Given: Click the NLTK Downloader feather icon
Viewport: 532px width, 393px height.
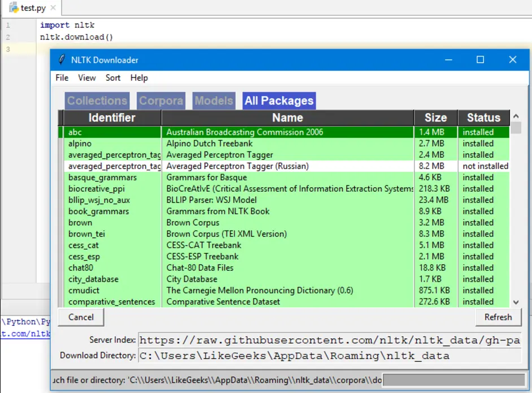Looking at the screenshot, I should 62,60.
